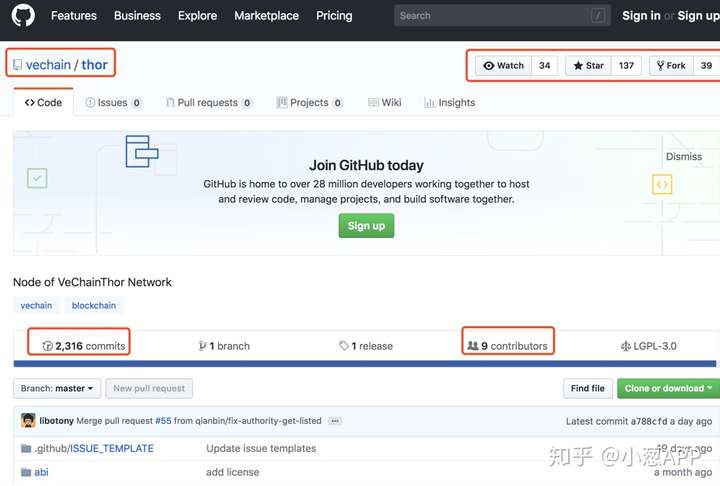Open the Insights tab
Image resolution: width=720 pixels, height=486 pixels.
450,102
